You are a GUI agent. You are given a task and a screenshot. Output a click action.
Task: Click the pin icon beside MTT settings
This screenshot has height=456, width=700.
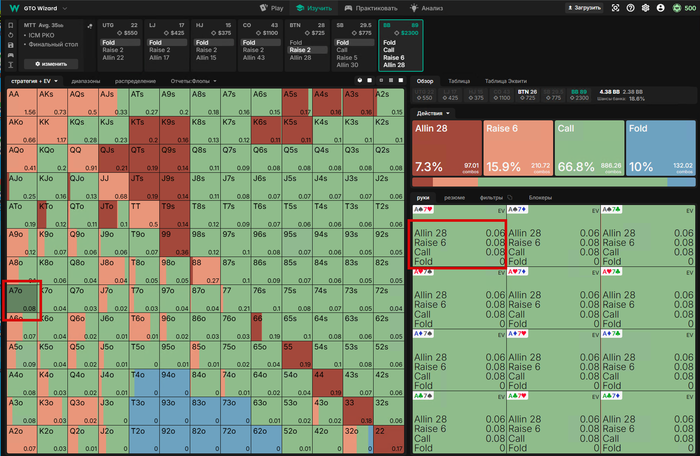click(x=90, y=26)
